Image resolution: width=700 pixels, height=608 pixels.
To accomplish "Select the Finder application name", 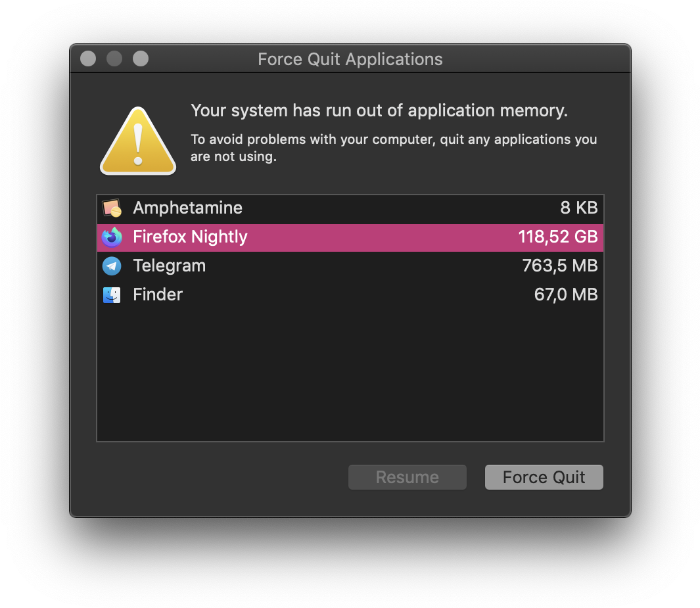I will click(x=158, y=294).
